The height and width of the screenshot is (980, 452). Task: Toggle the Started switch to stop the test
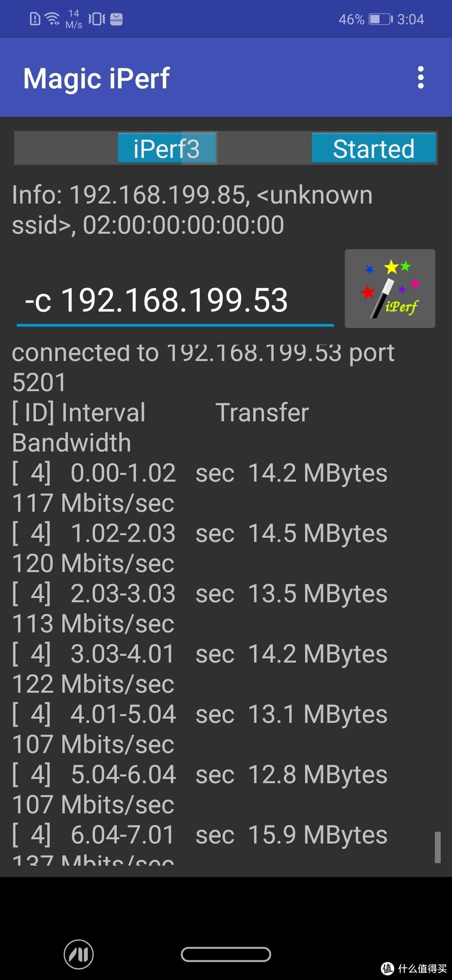374,148
